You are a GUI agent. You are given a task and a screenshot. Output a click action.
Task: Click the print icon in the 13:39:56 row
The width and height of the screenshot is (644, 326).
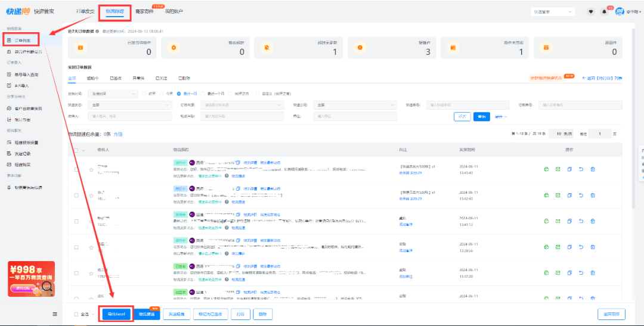546,247
